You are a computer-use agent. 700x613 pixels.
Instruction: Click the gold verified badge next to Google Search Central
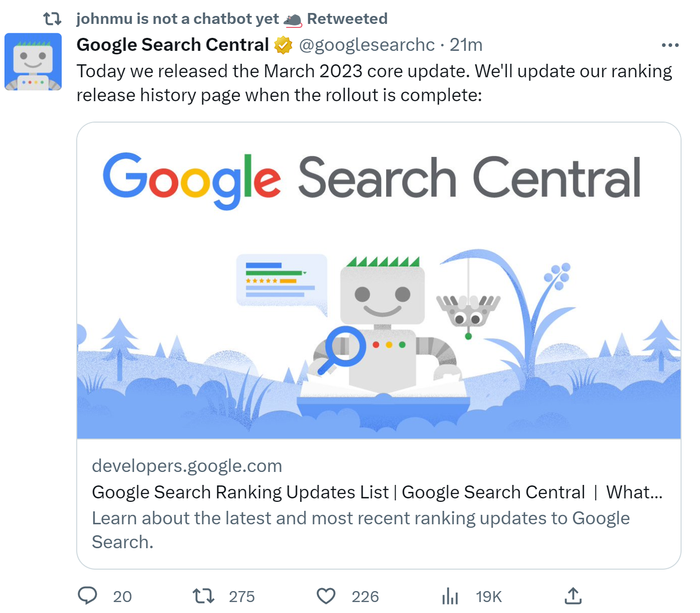(283, 45)
